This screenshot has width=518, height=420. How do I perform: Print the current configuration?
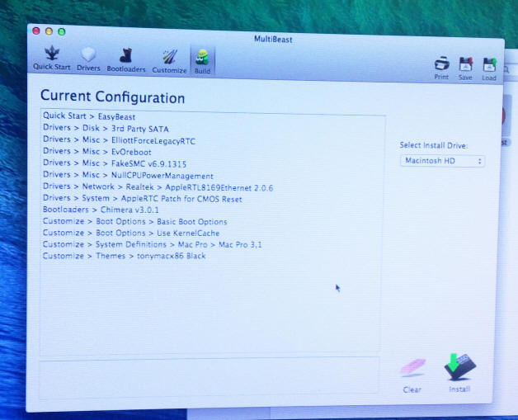point(441,66)
